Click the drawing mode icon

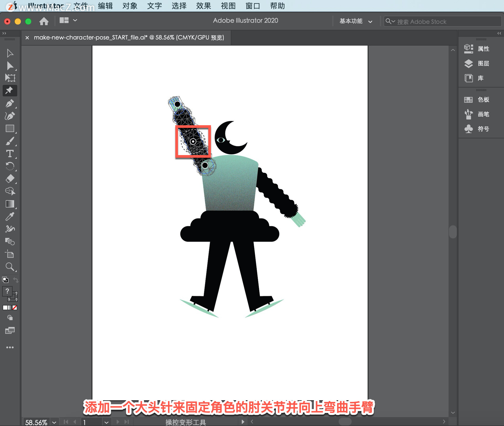point(10,318)
